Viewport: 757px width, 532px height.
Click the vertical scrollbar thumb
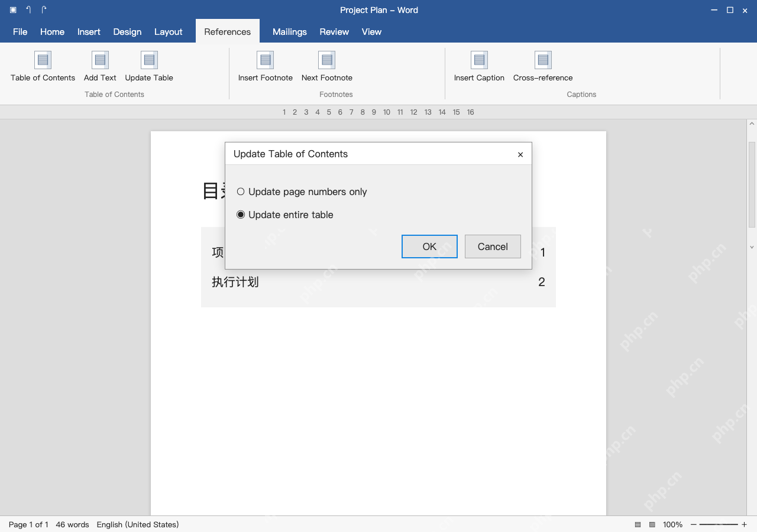pyautogui.click(x=752, y=184)
